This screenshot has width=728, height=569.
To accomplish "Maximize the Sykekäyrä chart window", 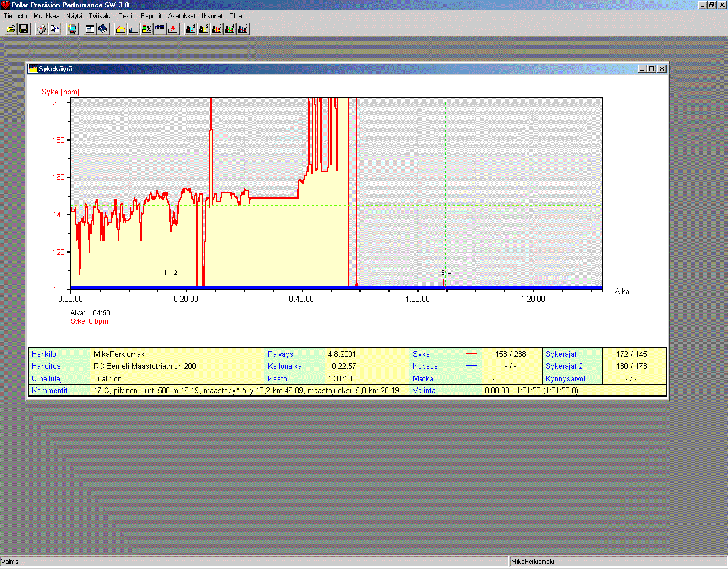I will coord(652,69).
